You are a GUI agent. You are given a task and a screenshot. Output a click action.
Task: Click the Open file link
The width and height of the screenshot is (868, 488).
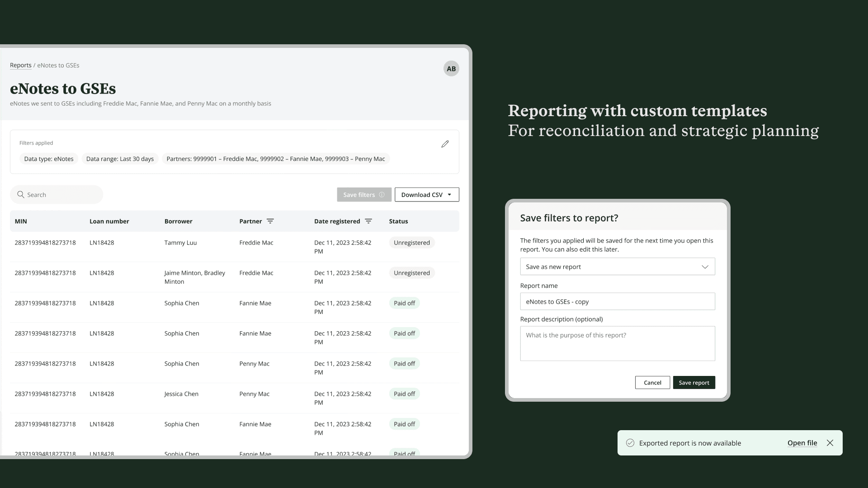pyautogui.click(x=802, y=443)
